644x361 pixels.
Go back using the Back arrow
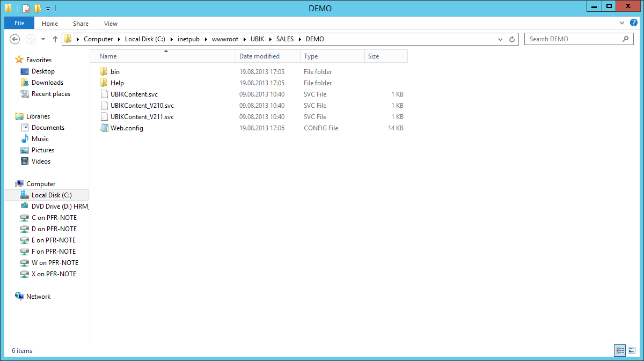pos(15,39)
